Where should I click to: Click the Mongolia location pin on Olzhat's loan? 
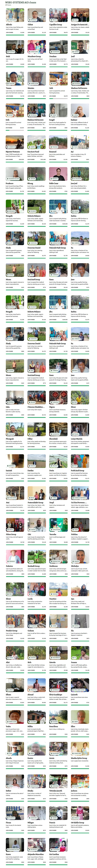click(x=33, y=20)
